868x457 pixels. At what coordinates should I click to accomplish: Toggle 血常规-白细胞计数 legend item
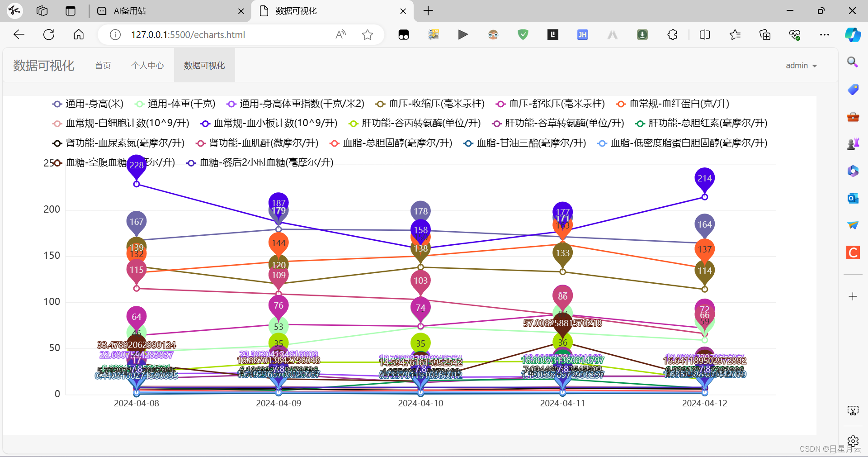tap(121, 124)
